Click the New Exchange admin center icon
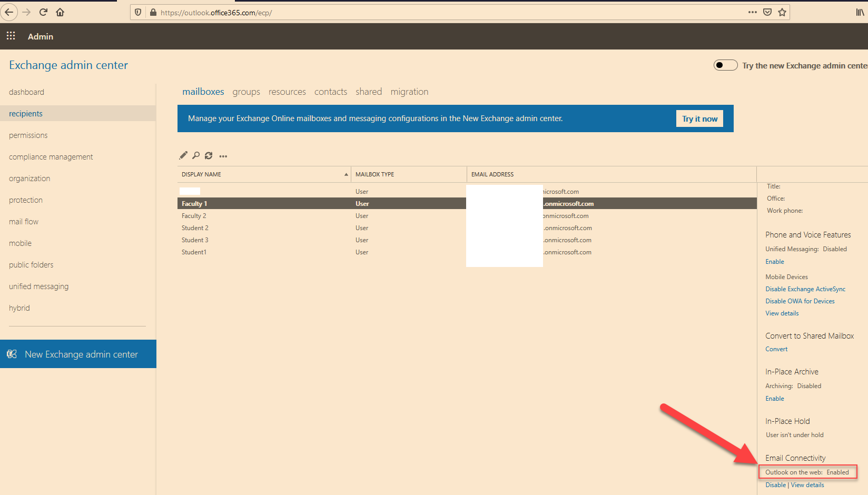 pyautogui.click(x=12, y=354)
